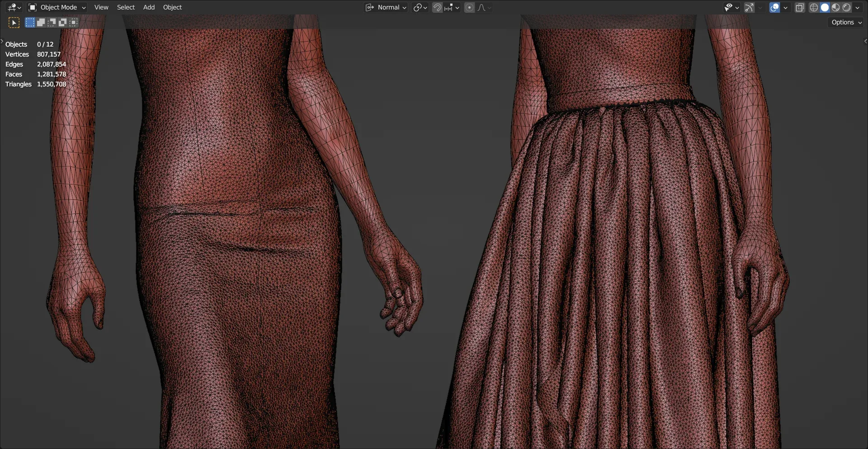
Task: Open the Add menu
Action: click(x=149, y=7)
